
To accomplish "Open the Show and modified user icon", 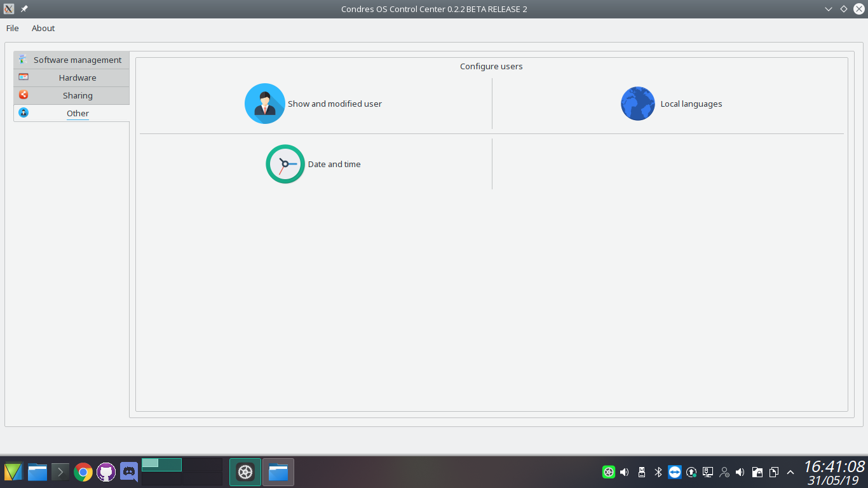I will [265, 104].
